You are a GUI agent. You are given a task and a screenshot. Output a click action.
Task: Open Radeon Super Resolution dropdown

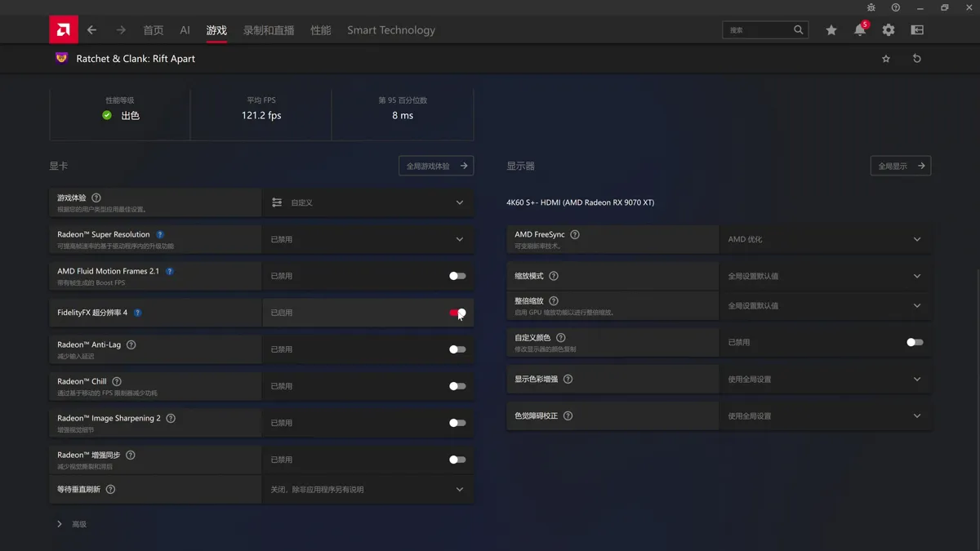(367, 239)
